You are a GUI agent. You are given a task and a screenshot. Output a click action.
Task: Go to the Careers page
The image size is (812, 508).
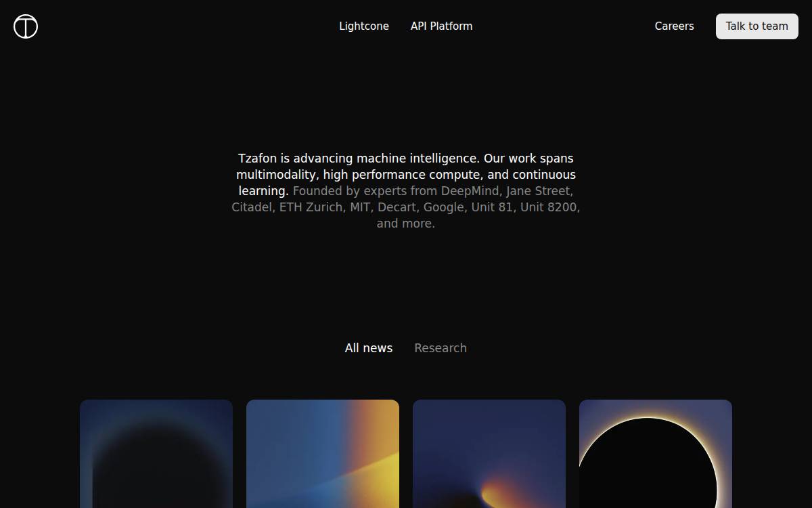click(x=674, y=26)
